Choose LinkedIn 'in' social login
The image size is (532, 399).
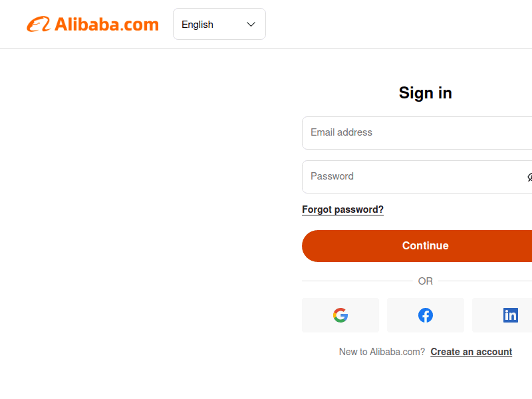[x=510, y=315]
